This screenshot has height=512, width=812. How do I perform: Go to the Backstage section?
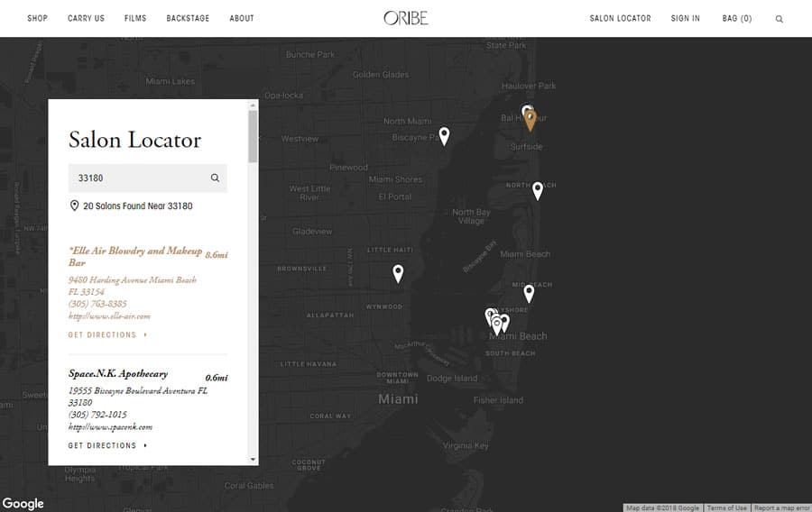188,19
